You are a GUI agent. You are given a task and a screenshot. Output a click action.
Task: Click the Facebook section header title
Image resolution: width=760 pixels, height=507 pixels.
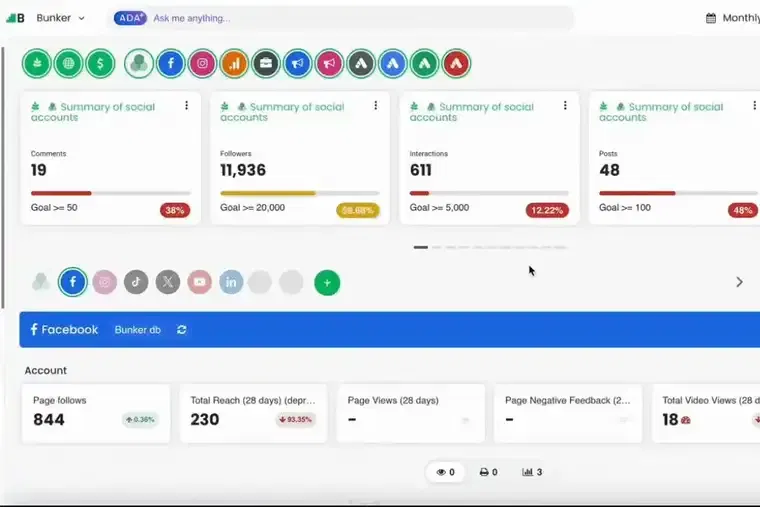pyautogui.click(x=64, y=330)
